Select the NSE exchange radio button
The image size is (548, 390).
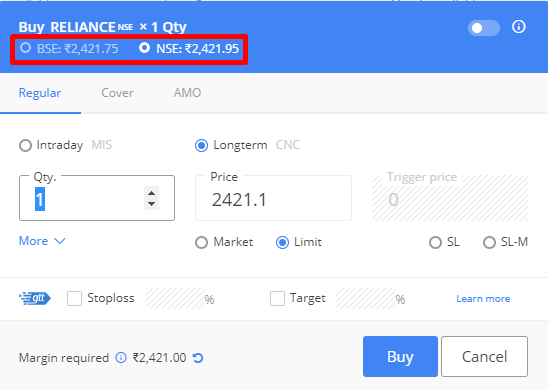[x=144, y=48]
